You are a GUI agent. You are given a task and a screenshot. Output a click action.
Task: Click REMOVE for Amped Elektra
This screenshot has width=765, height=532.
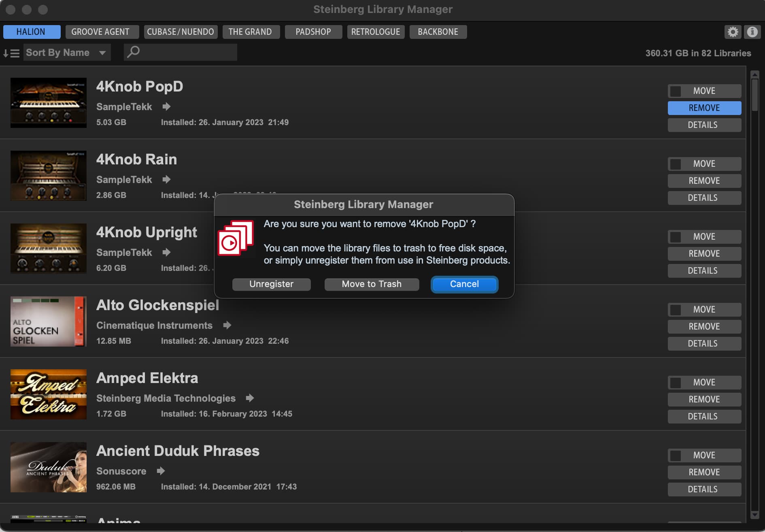704,400
